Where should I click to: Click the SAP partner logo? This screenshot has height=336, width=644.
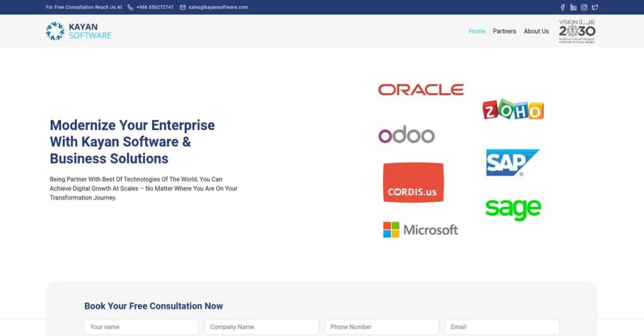click(x=513, y=162)
